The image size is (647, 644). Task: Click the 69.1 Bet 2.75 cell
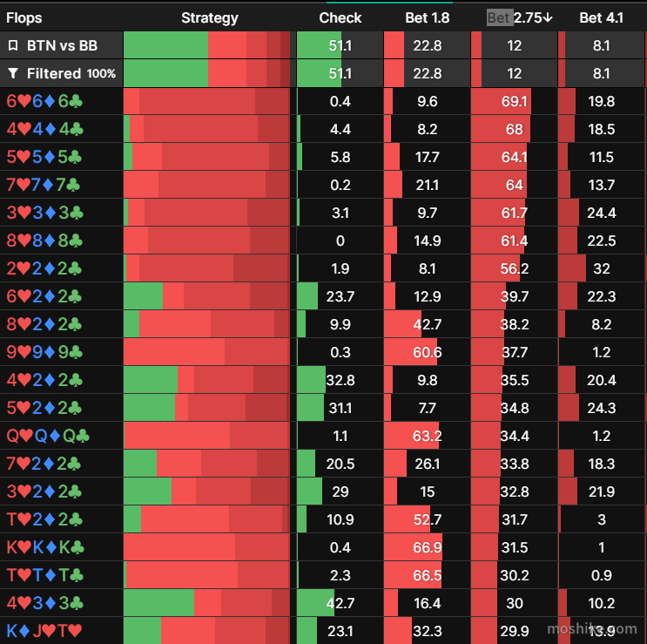pyautogui.click(x=514, y=101)
